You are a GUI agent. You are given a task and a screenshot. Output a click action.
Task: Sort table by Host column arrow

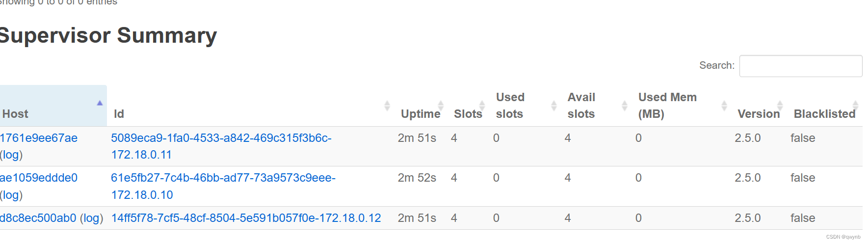pos(100,103)
